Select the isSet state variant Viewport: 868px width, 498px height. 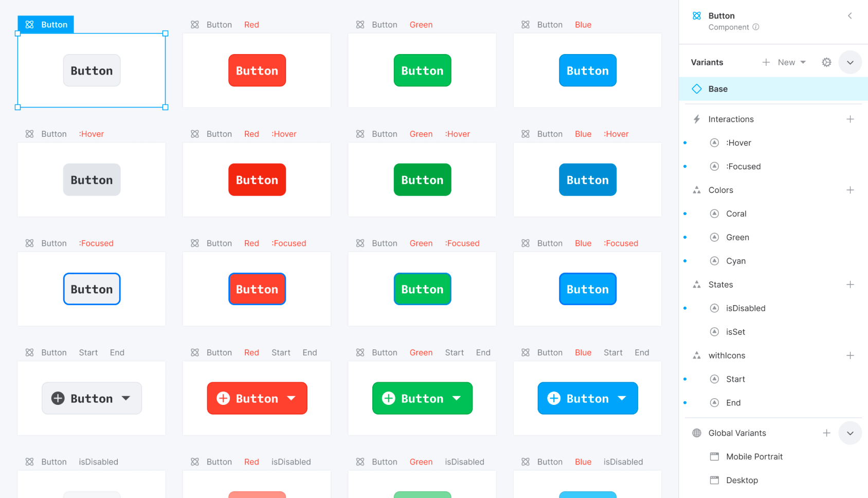(735, 332)
